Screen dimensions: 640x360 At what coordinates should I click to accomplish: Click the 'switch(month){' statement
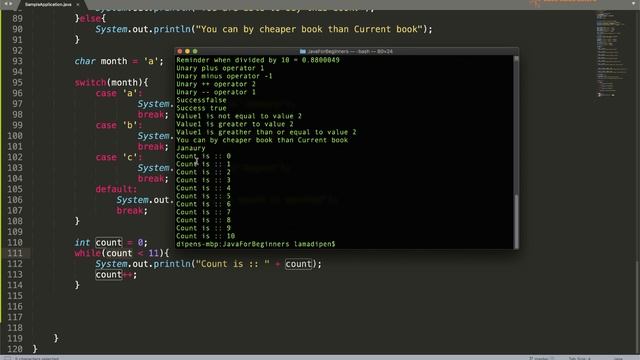pyautogui.click(x=111, y=82)
